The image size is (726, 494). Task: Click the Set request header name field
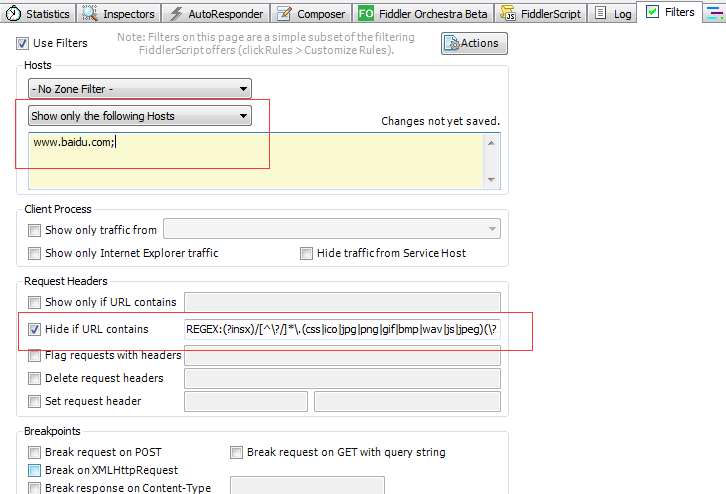click(x=246, y=401)
